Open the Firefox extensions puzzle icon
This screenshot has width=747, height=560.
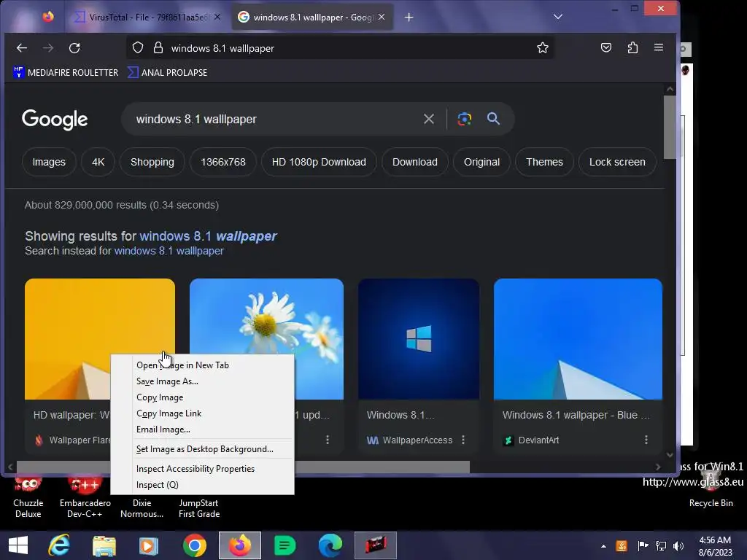pyautogui.click(x=632, y=47)
